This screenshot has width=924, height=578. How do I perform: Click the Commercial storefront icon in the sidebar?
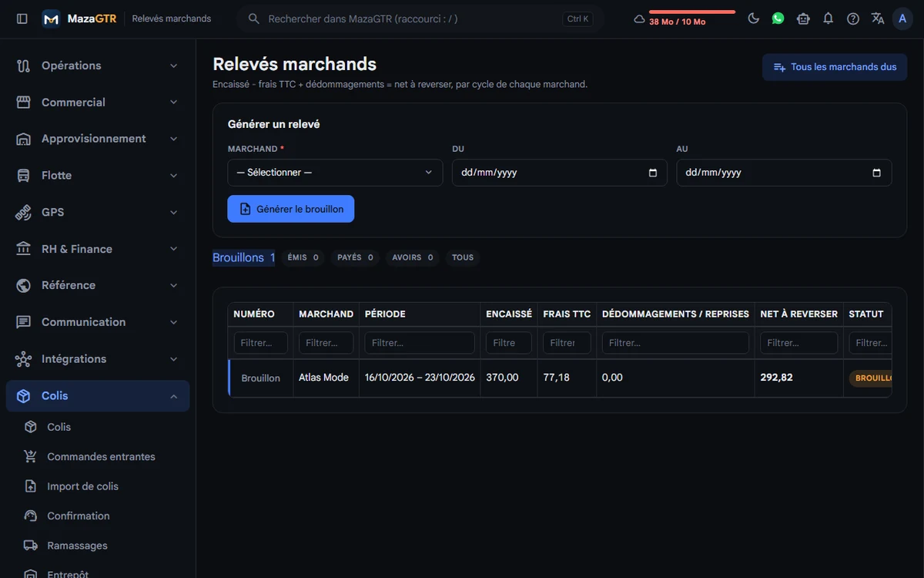coord(24,102)
